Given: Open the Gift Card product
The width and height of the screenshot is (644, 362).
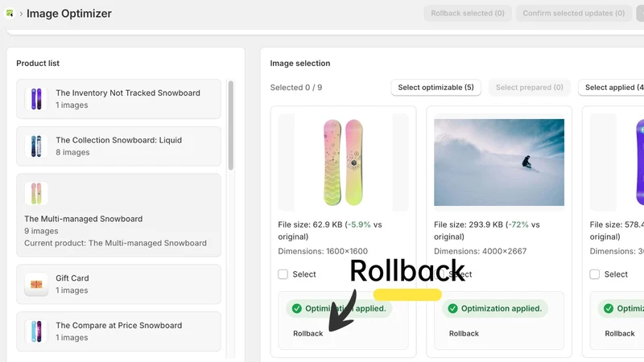Looking at the screenshot, I should [118, 284].
